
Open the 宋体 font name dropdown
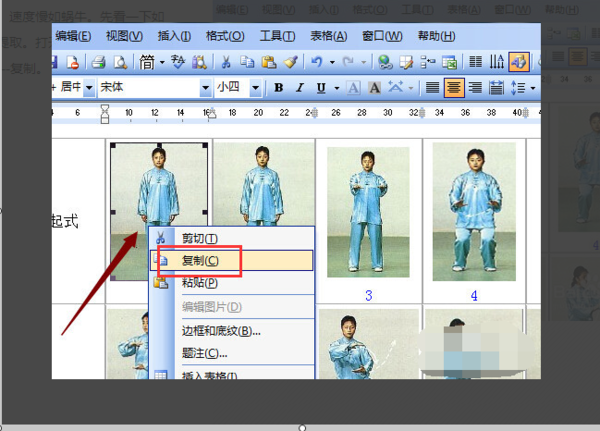[x=205, y=88]
